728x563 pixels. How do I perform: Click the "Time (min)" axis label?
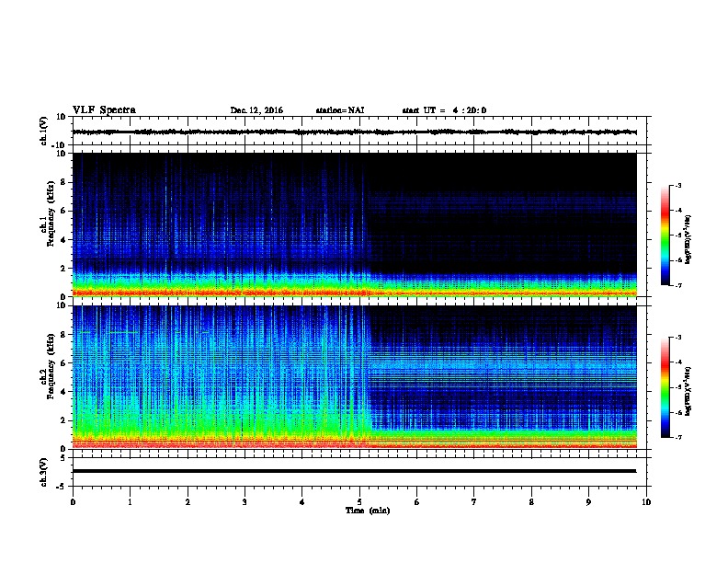368,511
